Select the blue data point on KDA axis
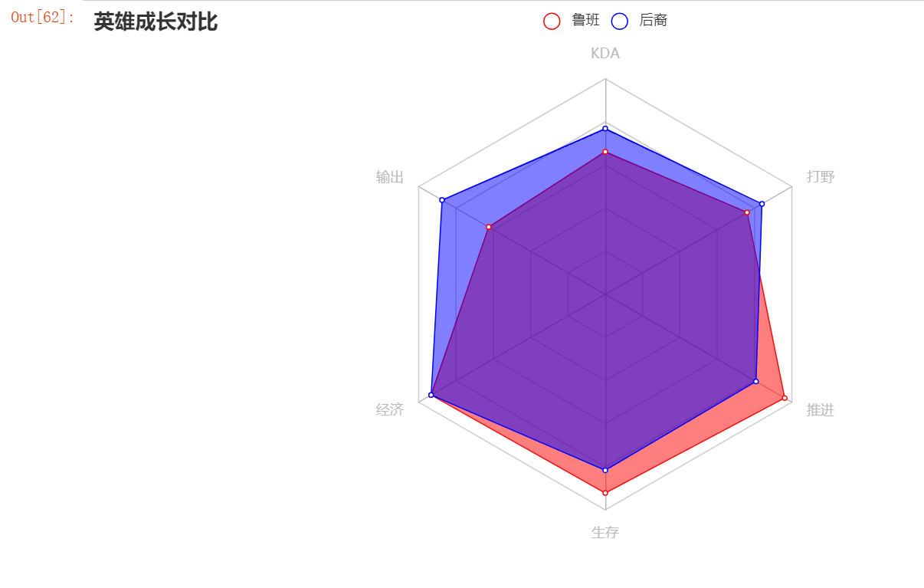924x588 pixels. point(605,128)
